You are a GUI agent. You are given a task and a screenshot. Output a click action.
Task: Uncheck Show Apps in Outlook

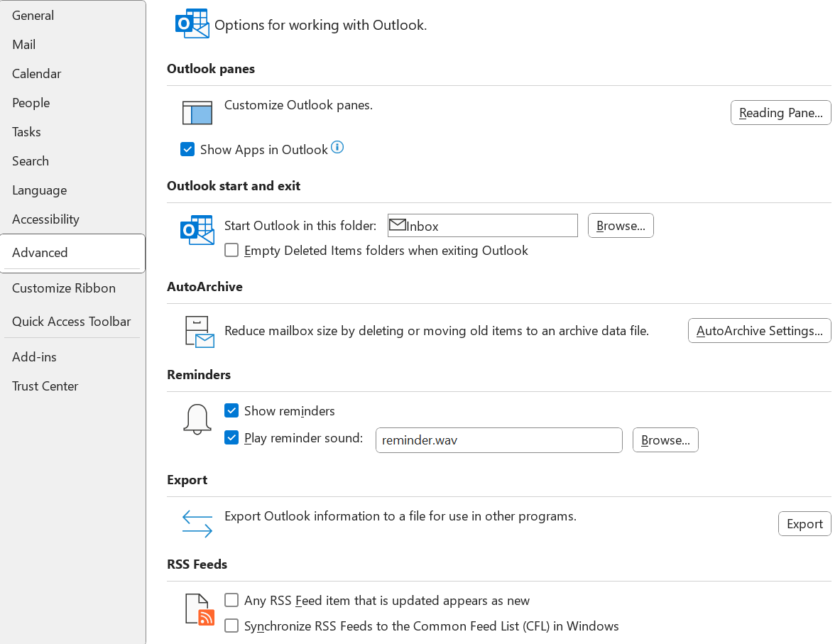pos(187,149)
